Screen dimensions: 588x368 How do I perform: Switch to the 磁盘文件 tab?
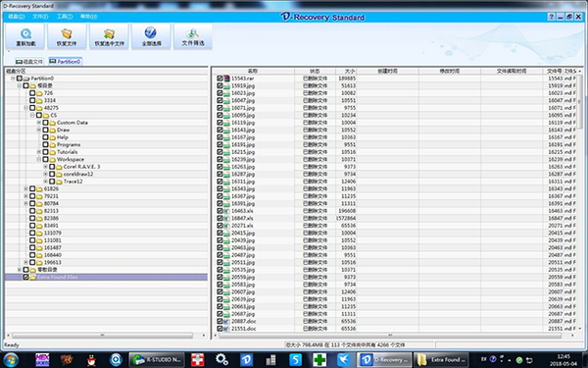(x=29, y=61)
